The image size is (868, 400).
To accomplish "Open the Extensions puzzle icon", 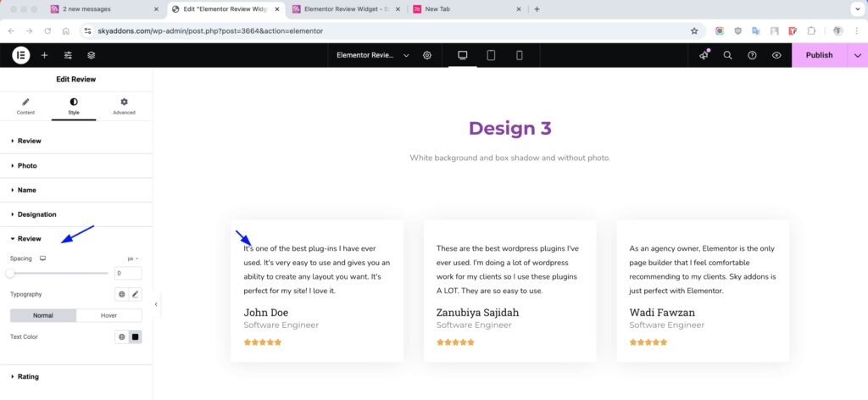I will coord(811,31).
